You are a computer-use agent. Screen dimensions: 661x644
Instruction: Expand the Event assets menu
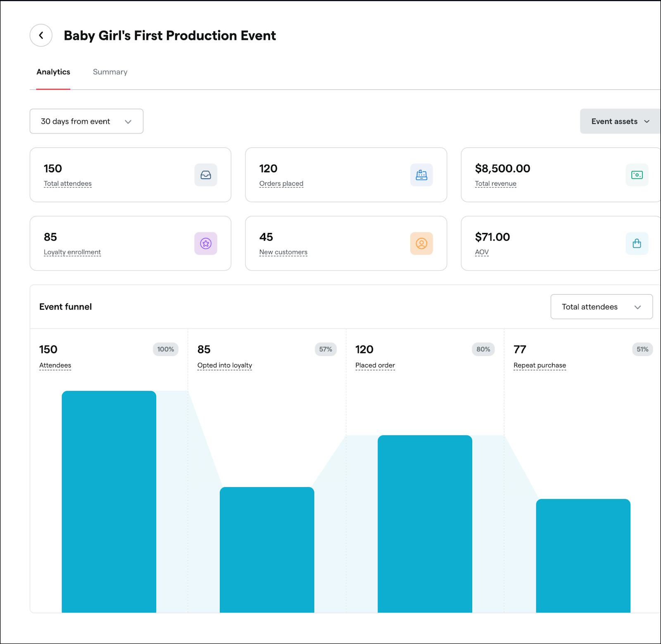(x=620, y=121)
